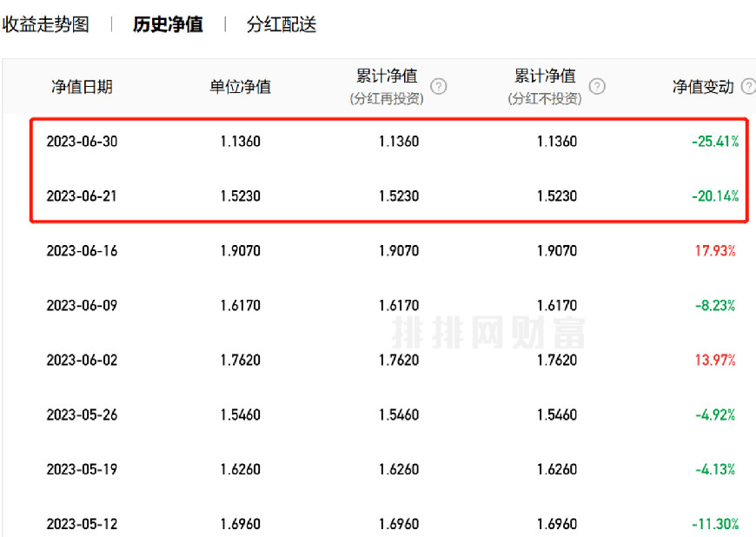
Task: Click the -4.92% change value
Action: (x=715, y=414)
